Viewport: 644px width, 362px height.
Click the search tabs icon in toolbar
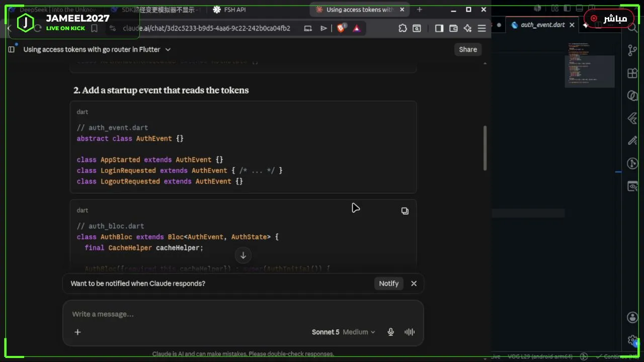coord(417,29)
